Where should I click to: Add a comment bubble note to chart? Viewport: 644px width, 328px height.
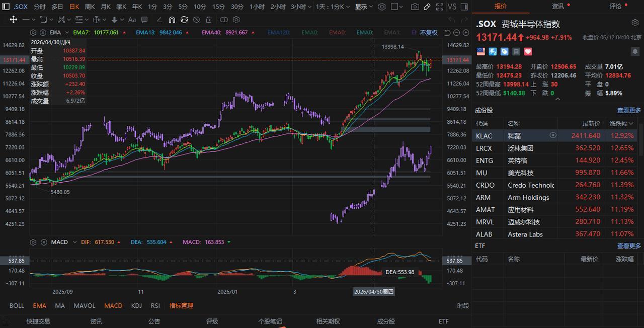coord(144,20)
